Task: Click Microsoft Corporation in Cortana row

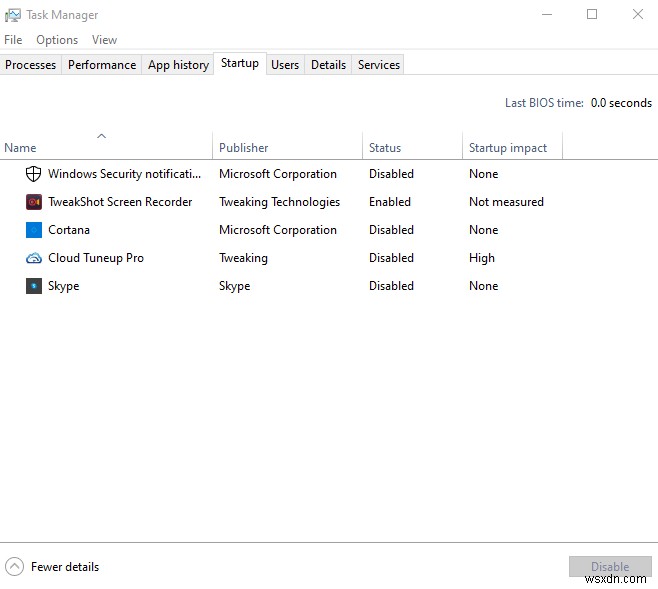Action: (x=278, y=230)
